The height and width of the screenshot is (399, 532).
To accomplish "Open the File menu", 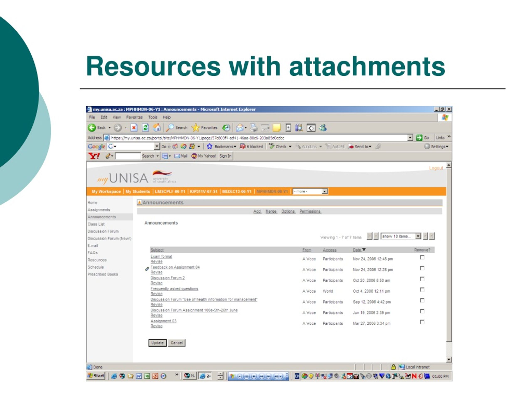I will tap(92, 117).
